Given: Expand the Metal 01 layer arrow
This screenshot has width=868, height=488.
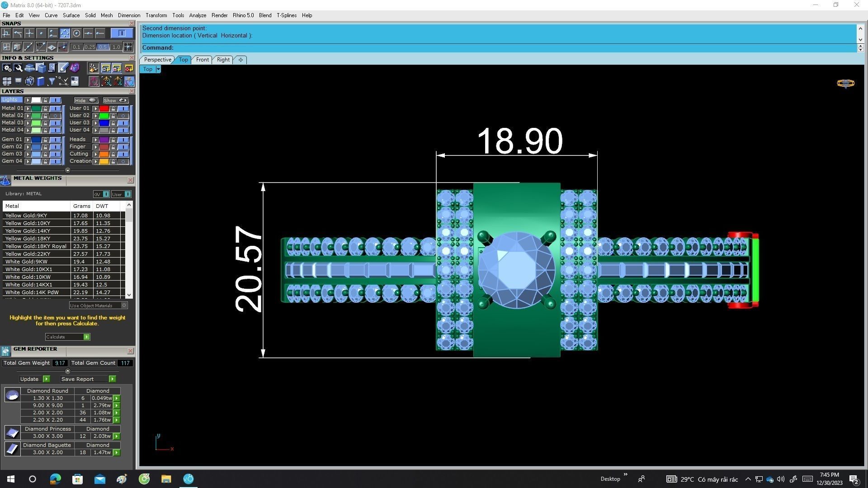Looking at the screenshot, I should tap(28, 108).
